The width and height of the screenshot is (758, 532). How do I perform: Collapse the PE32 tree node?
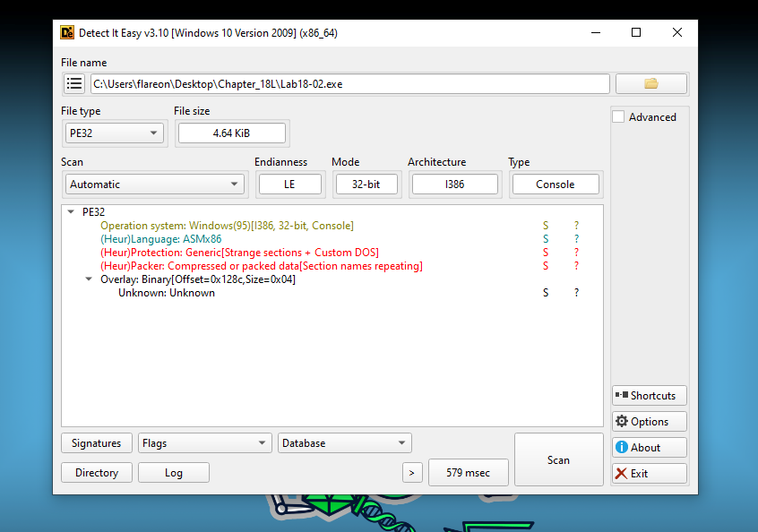click(x=71, y=211)
